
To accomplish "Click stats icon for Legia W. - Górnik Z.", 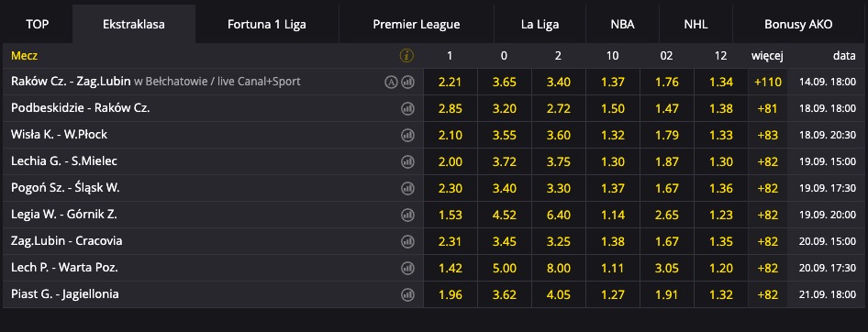I will click(x=407, y=215).
